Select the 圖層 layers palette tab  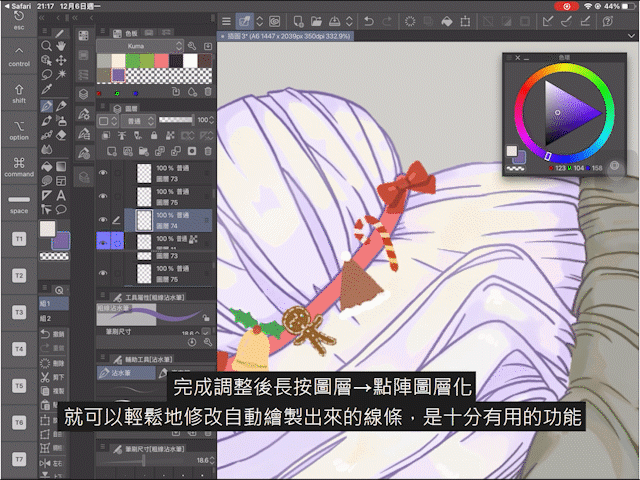pyautogui.click(x=126, y=109)
